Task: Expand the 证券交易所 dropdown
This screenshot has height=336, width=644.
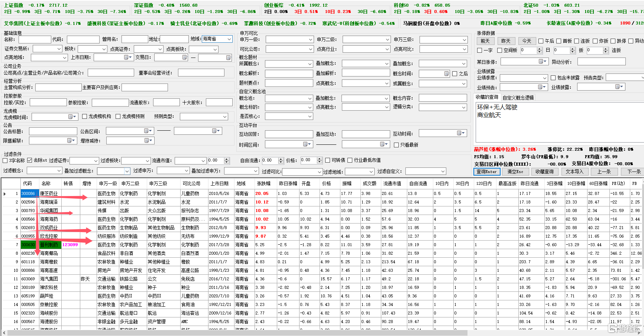Action: coord(47,49)
